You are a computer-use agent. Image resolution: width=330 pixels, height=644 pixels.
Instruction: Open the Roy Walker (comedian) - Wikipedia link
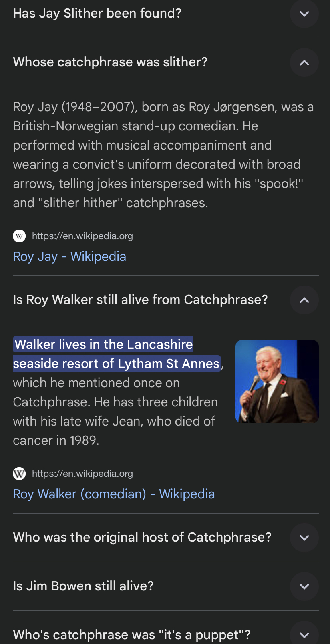coord(114,494)
